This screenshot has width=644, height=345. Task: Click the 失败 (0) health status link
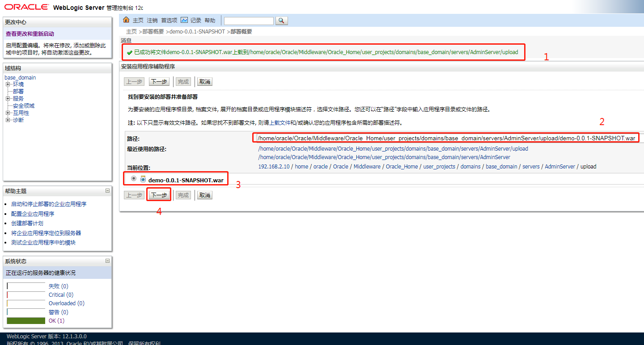(59, 286)
